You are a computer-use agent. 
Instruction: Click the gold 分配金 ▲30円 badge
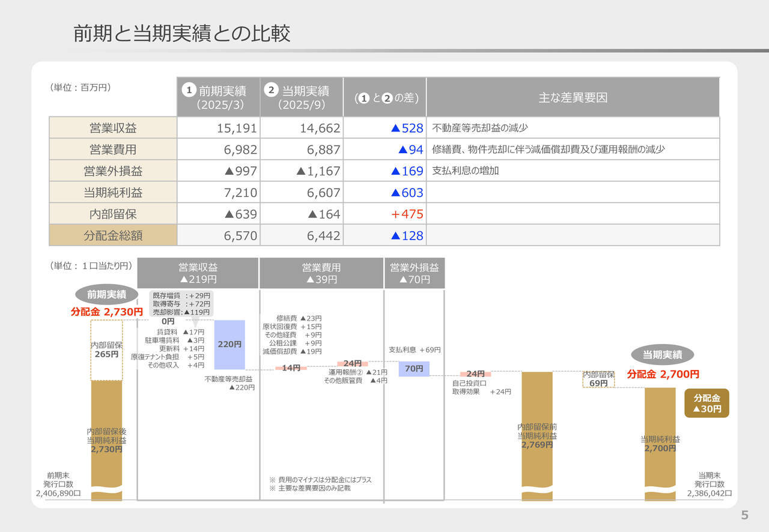click(x=707, y=403)
